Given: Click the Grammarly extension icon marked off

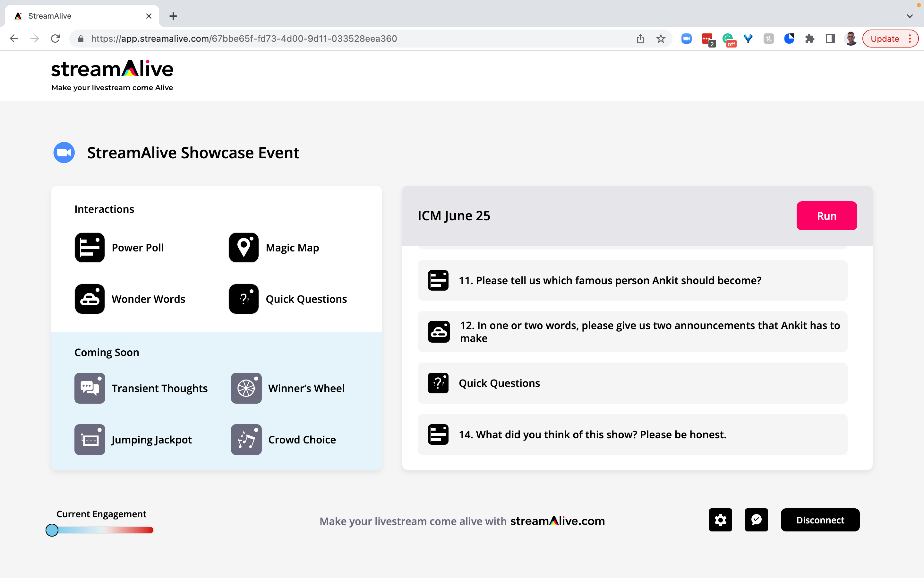Looking at the screenshot, I should pos(729,39).
